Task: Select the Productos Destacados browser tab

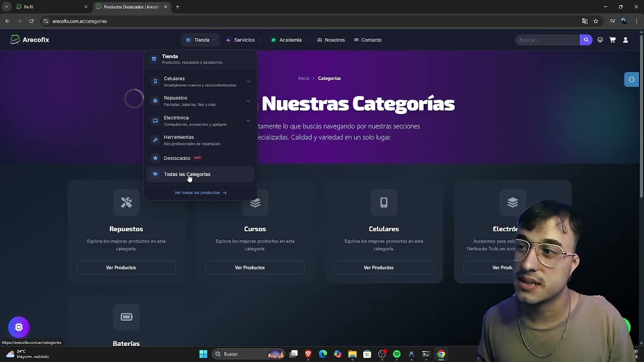Action: point(132,7)
